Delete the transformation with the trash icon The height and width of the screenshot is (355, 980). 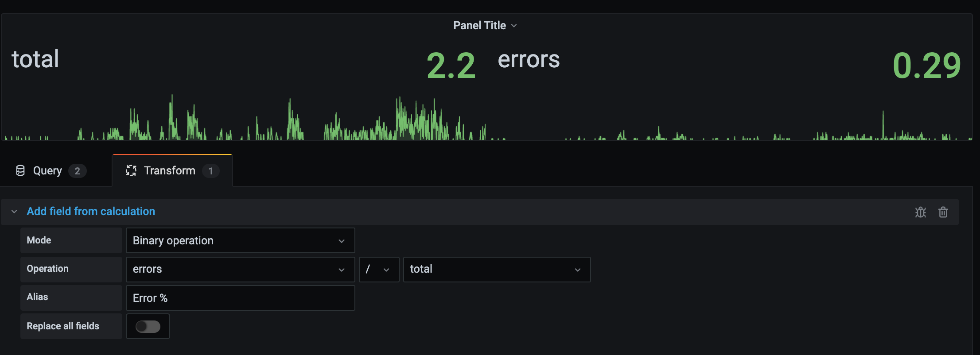pyautogui.click(x=943, y=212)
